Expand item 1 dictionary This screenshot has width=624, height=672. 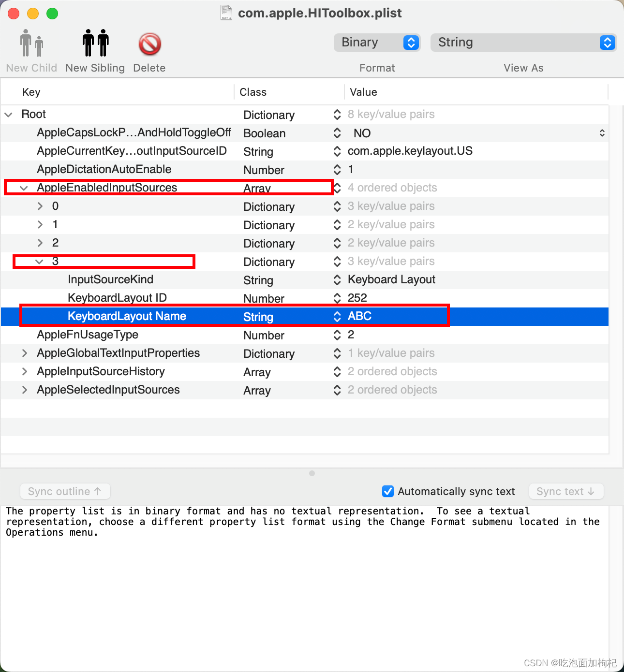(40, 225)
